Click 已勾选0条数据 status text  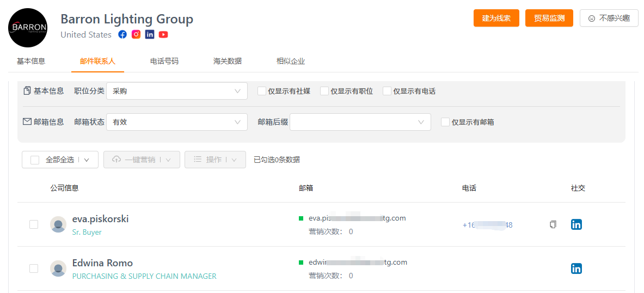pyautogui.click(x=277, y=160)
